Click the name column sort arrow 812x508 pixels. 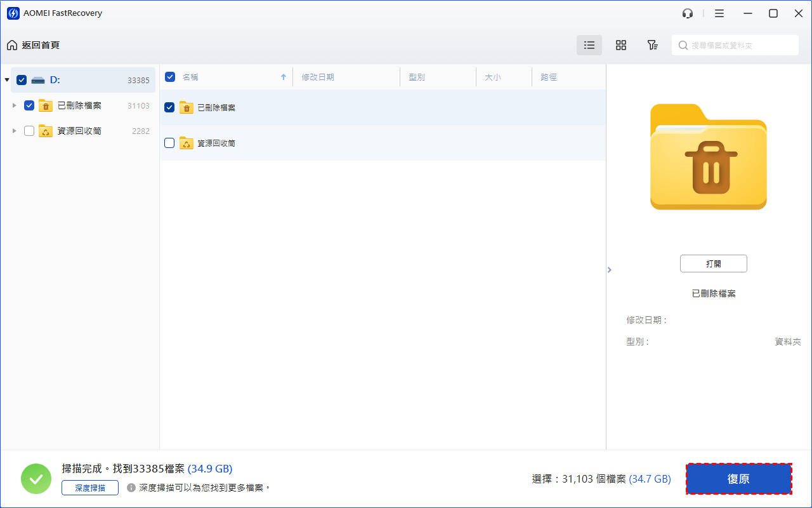[x=284, y=77]
